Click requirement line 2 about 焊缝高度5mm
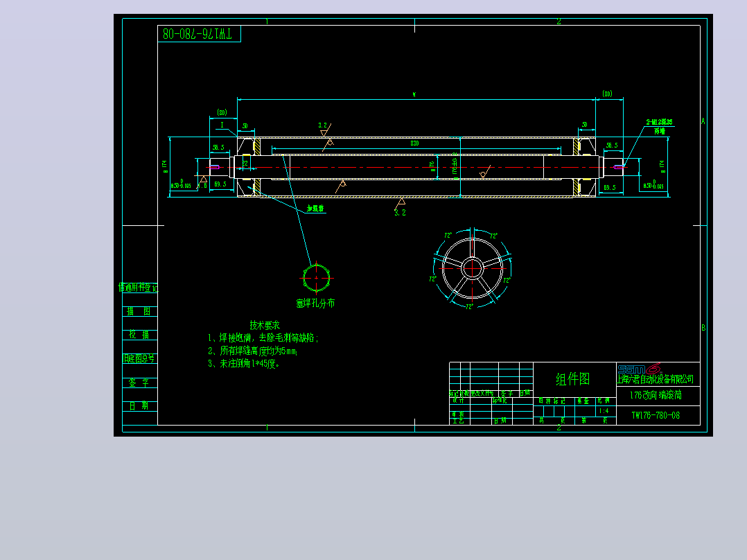Viewport: 747px width, 560px height. pyautogui.click(x=252, y=351)
